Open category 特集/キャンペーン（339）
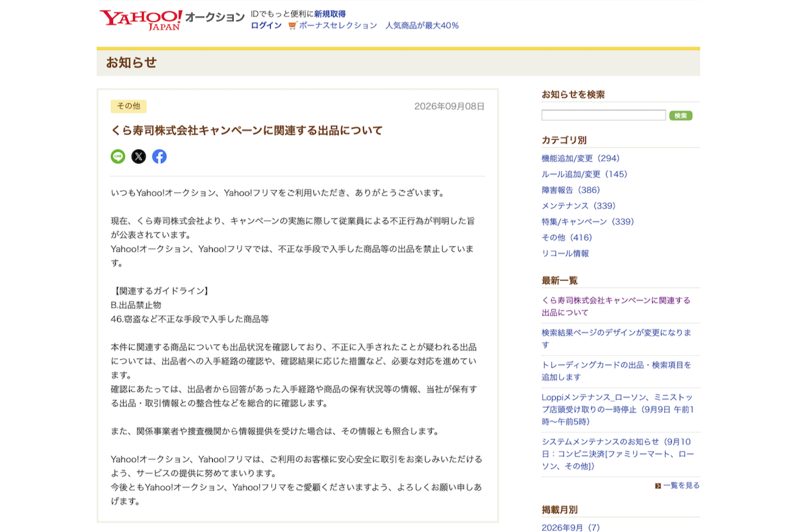The image size is (798, 532). (x=588, y=221)
